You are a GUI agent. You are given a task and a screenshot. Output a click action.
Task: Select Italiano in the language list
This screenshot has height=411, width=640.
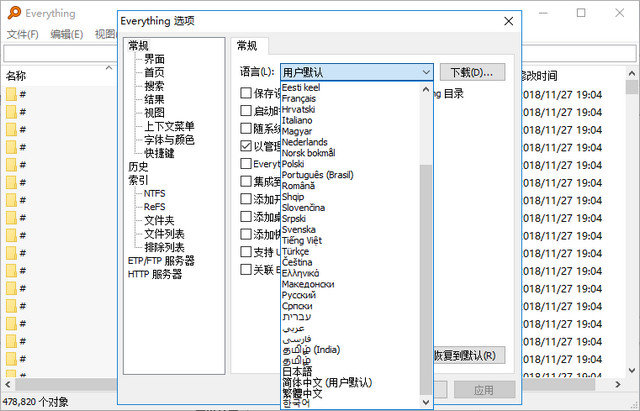pos(297,120)
